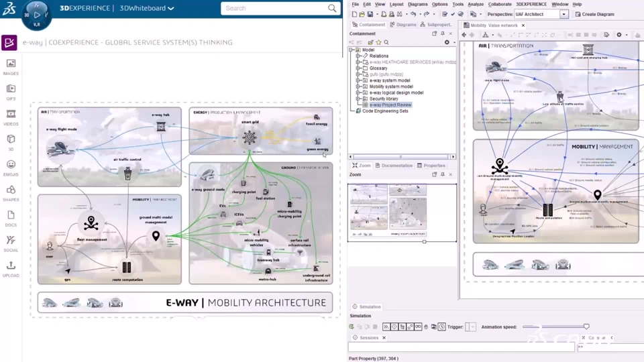Viewport: 644px width, 362px height.
Task: Toggle the Containment panel pin icon
Action: (443, 34)
